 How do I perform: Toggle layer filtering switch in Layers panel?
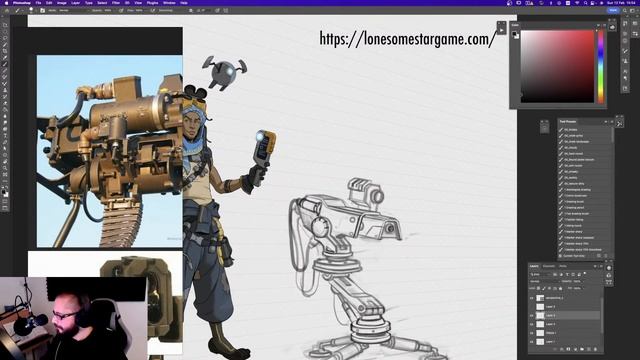(585, 274)
